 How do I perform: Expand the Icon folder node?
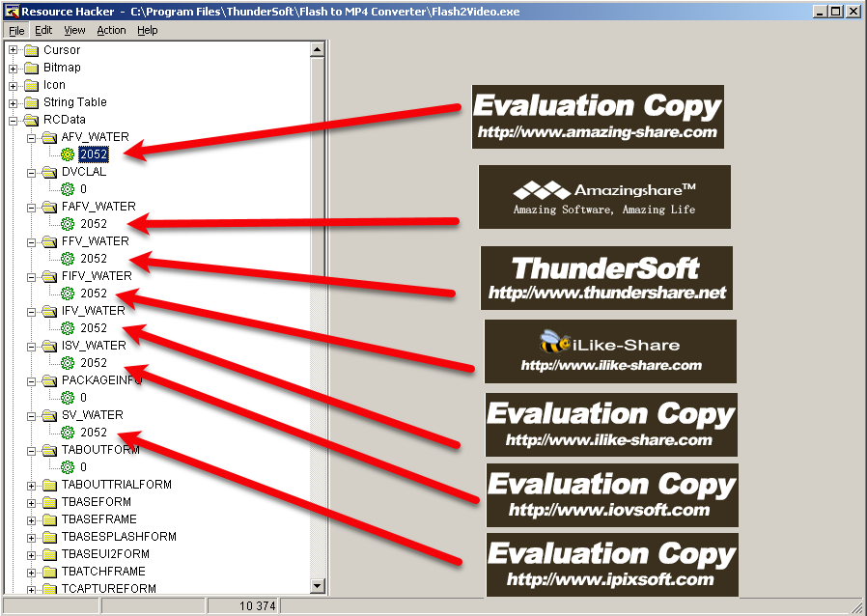point(14,86)
